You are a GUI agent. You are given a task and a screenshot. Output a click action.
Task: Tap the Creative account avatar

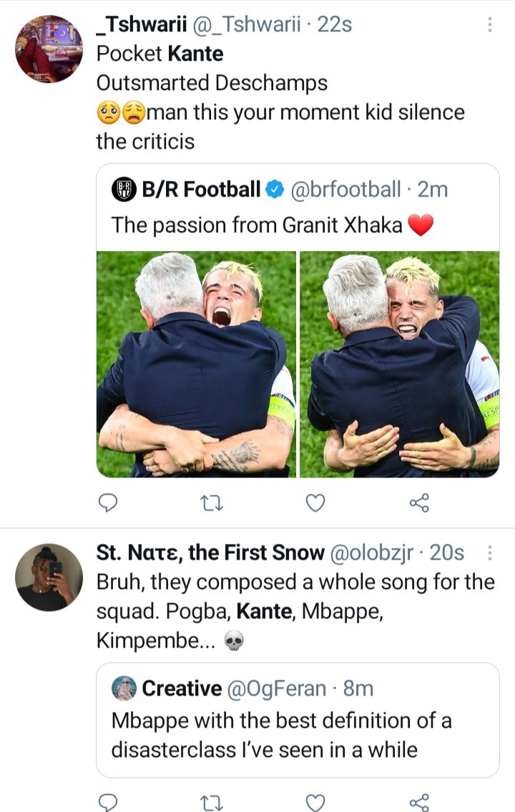coord(124,688)
